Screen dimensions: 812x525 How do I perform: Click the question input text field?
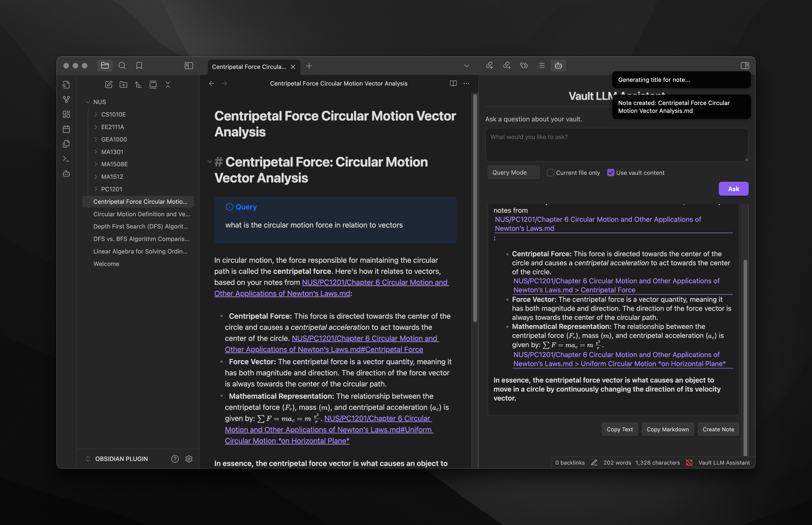pyautogui.click(x=616, y=145)
